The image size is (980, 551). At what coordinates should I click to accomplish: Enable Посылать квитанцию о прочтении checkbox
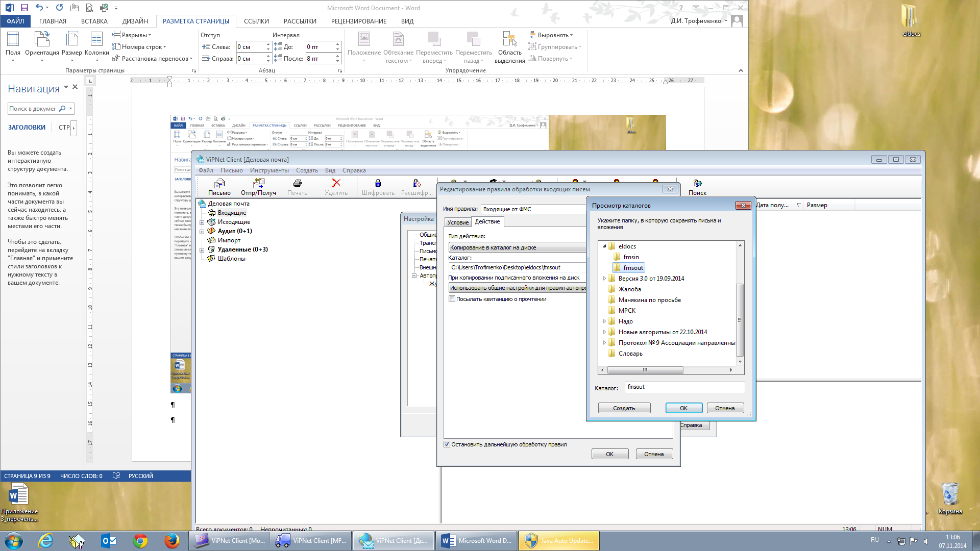coord(452,299)
